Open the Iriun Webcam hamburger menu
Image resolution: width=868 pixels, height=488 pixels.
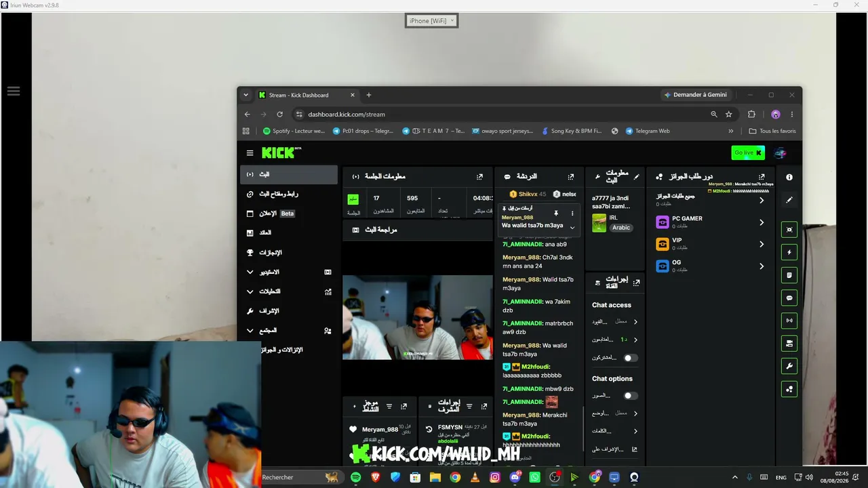(x=14, y=91)
